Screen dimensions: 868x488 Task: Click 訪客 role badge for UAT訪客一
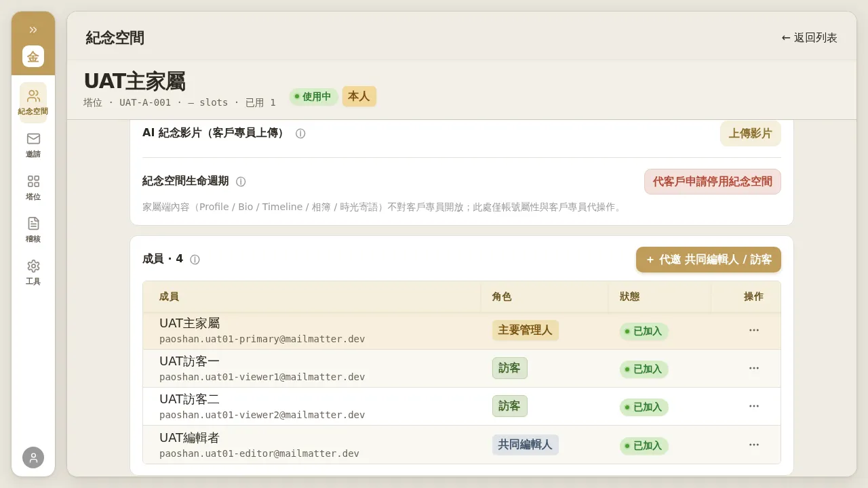coord(510,368)
